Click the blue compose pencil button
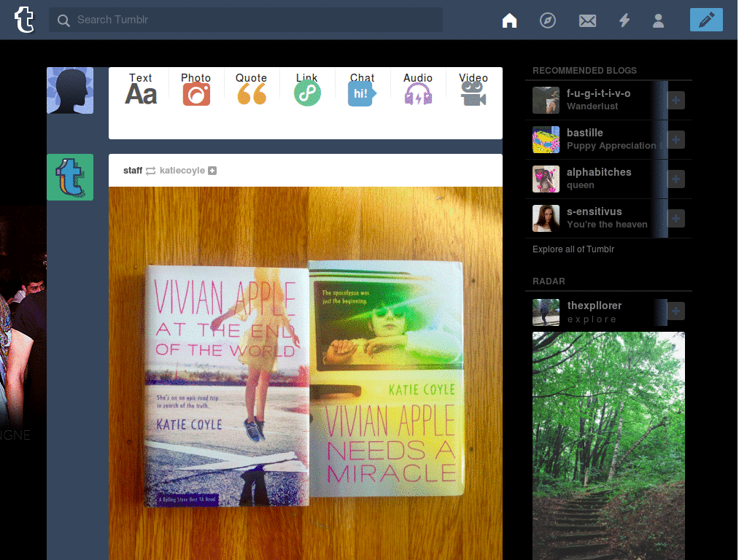Image resolution: width=747 pixels, height=560 pixels. point(706,20)
